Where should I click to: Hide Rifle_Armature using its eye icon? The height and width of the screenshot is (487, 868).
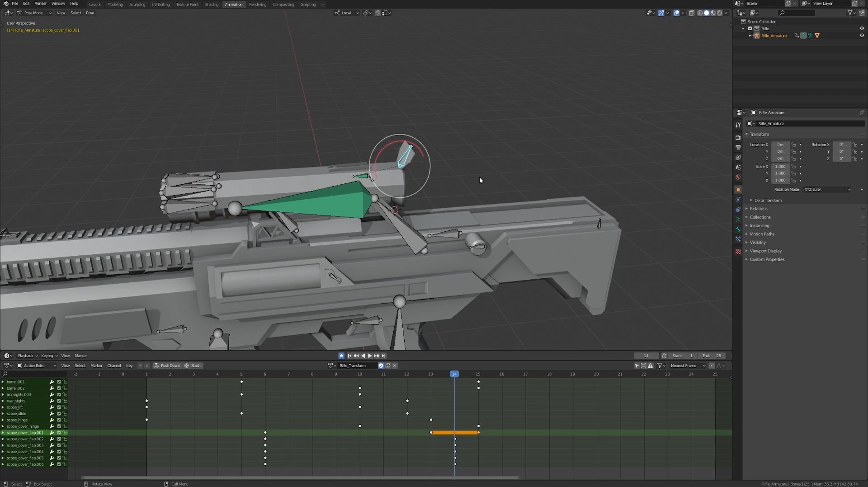click(x=862, y=36)
